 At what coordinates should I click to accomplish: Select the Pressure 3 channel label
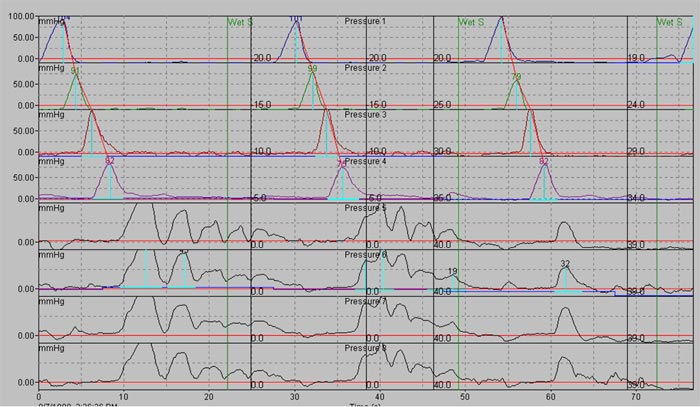coord(365,114)
